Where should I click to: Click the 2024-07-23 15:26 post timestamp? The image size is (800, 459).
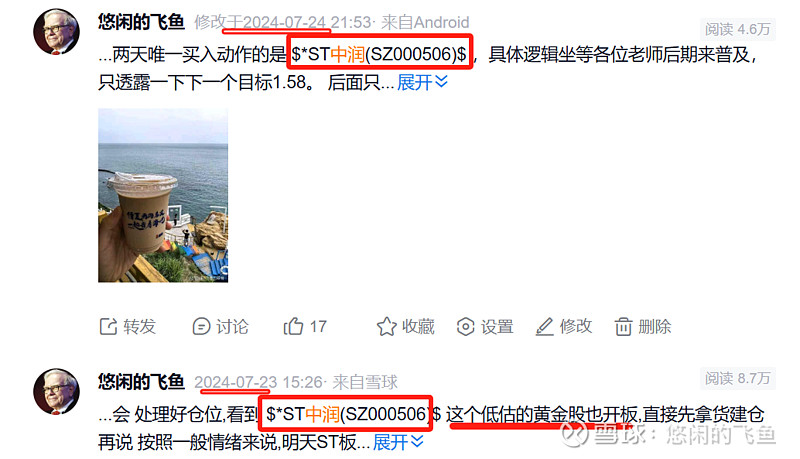(260, 382)
